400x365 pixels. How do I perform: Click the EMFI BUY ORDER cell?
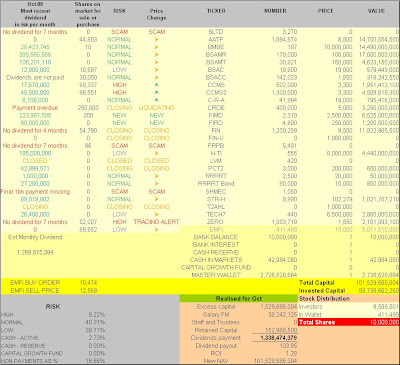(x=35, y=283)
